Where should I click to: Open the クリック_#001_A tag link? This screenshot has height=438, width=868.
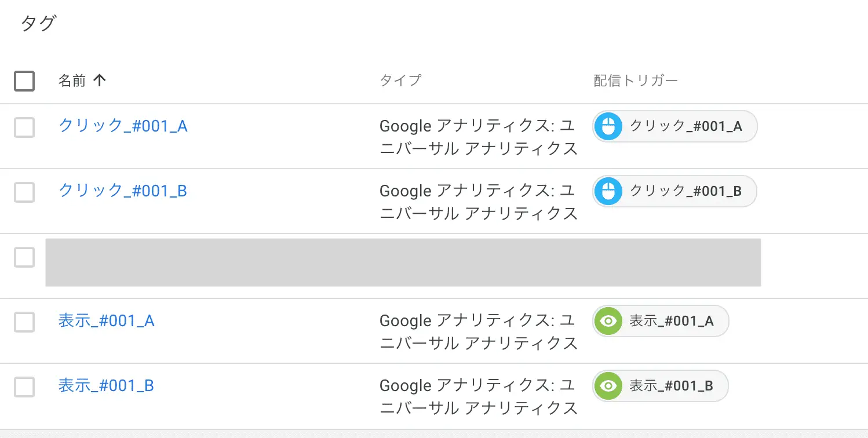(123, 126)
